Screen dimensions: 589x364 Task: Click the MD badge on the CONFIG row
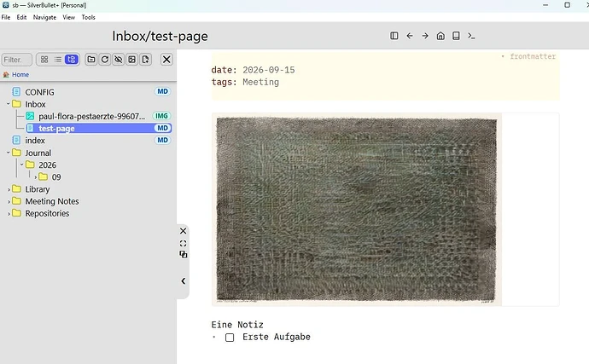click(x=162, y=91)
